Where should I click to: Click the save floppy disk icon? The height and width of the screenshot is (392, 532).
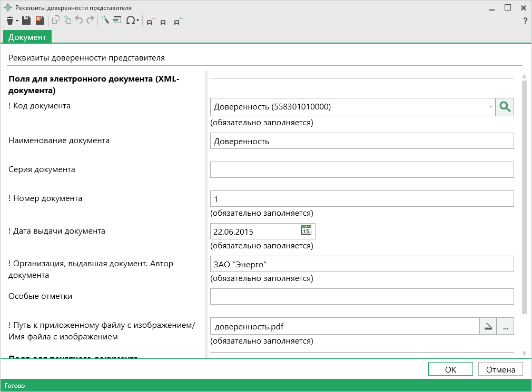[26, 21]
